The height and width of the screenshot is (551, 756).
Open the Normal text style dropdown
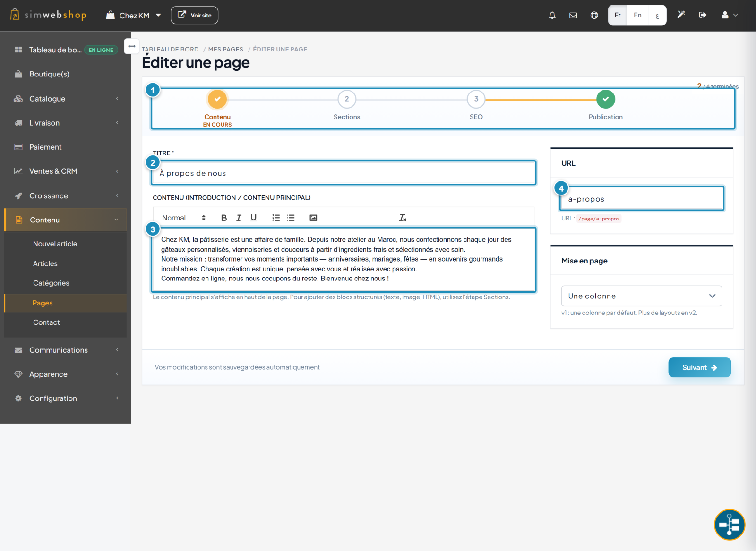(x=184, y=218)
